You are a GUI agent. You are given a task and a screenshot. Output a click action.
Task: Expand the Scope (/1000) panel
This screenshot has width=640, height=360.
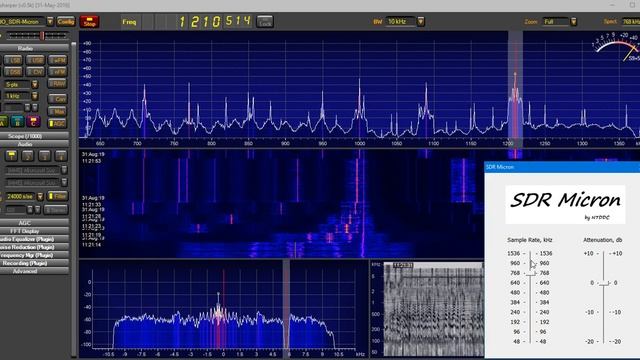34,136
